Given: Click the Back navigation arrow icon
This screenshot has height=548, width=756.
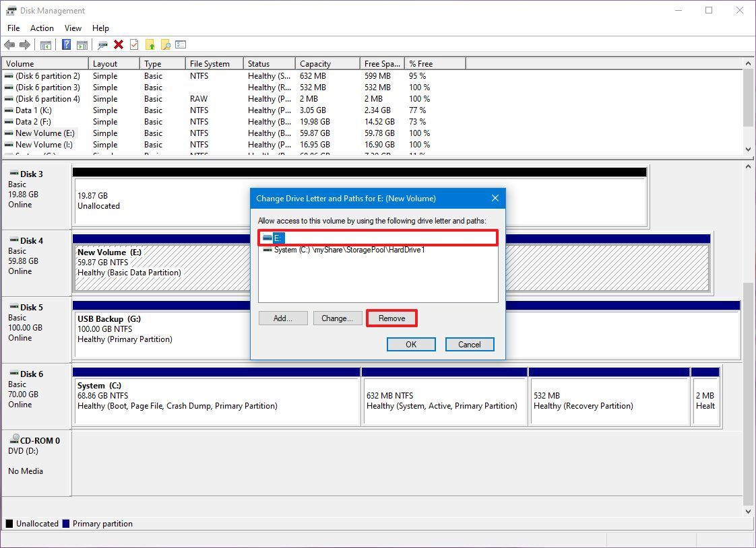Looking at the screenshot, I should click(x=11, y=44).
